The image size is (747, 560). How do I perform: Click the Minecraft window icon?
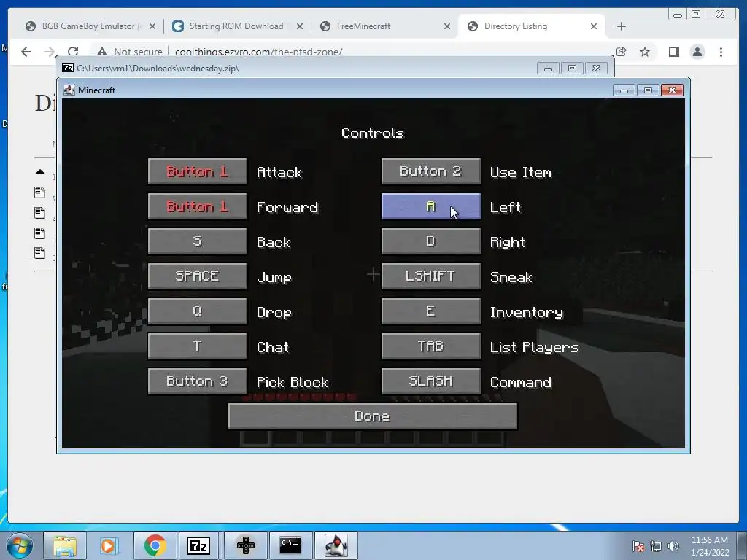[69, 90]
